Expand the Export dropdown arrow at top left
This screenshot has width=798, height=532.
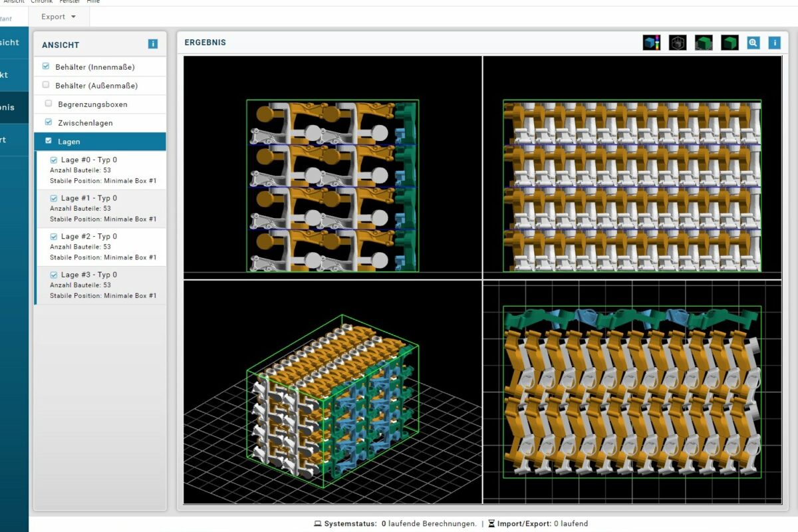73,17
